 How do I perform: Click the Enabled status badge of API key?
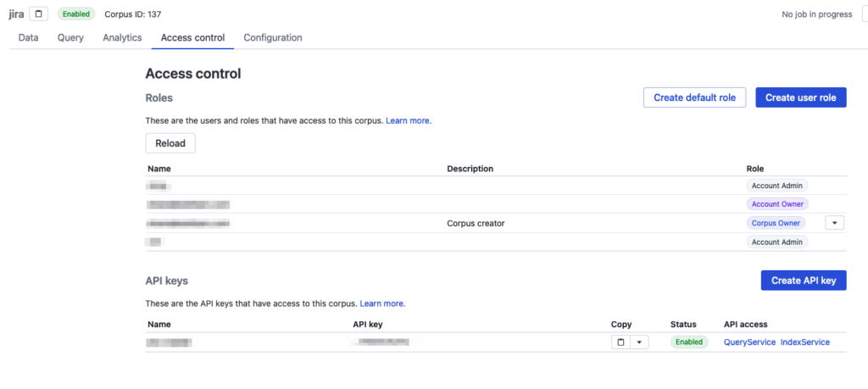(689, 342)
